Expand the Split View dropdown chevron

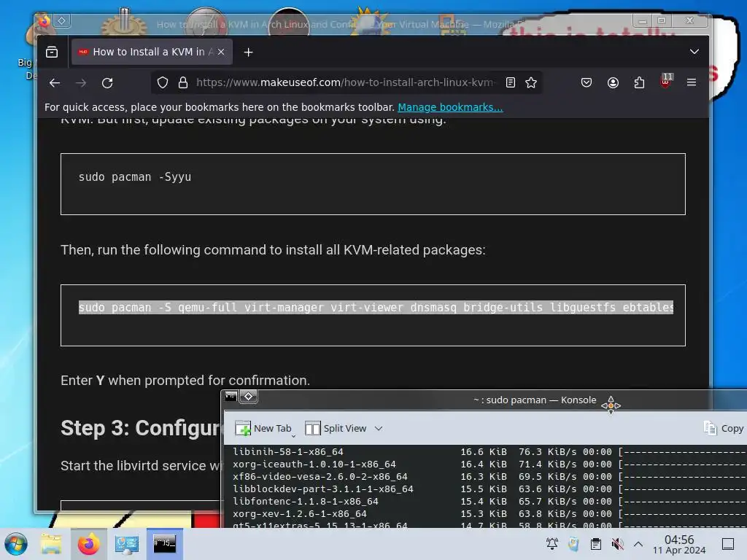coord(379,429)
